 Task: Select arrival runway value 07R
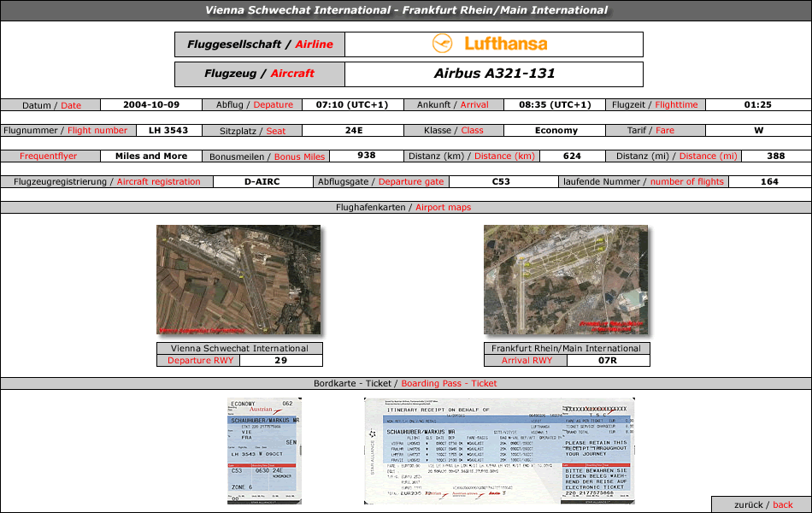(x=608, y=360)
